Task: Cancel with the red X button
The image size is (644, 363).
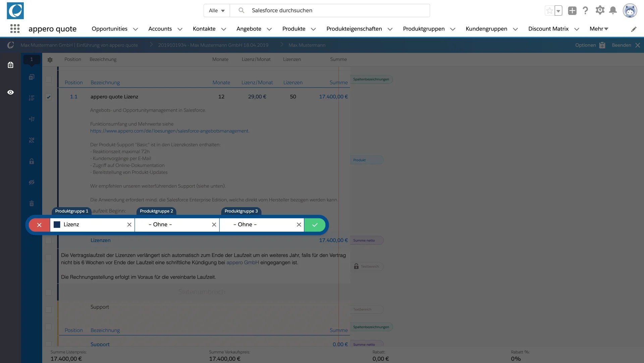Action: coord(39,225)
